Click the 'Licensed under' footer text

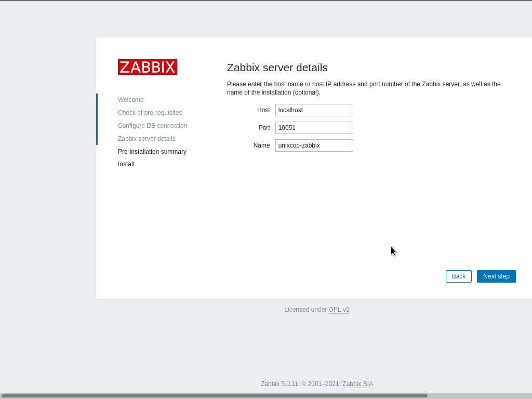tap(305, 310)
